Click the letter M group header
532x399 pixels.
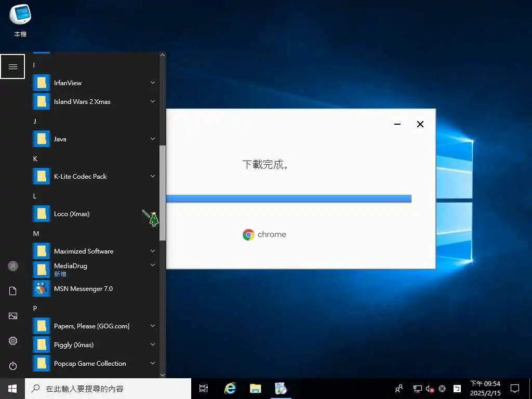36,233
